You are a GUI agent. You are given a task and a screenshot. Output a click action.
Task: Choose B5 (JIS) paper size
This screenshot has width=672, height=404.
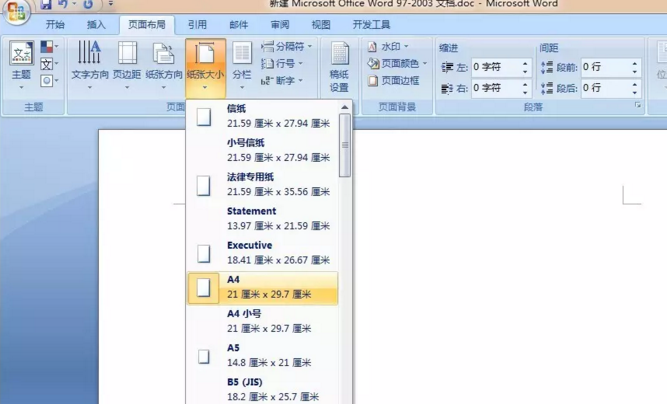(x=262, y=389)
